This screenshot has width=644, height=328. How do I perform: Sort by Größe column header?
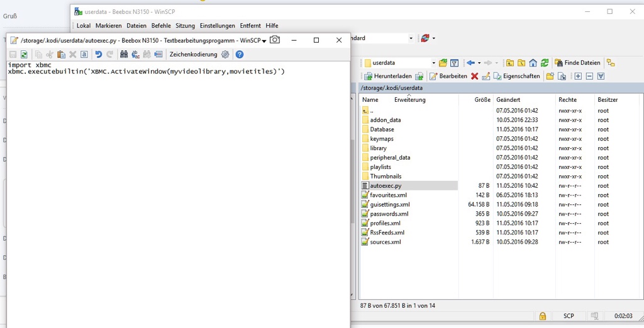(482, 100)
